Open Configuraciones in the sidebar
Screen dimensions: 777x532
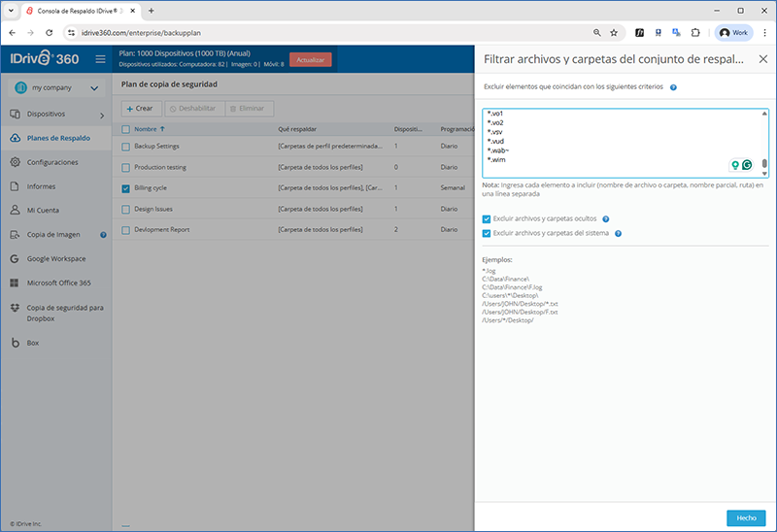[x=52, y=162]
